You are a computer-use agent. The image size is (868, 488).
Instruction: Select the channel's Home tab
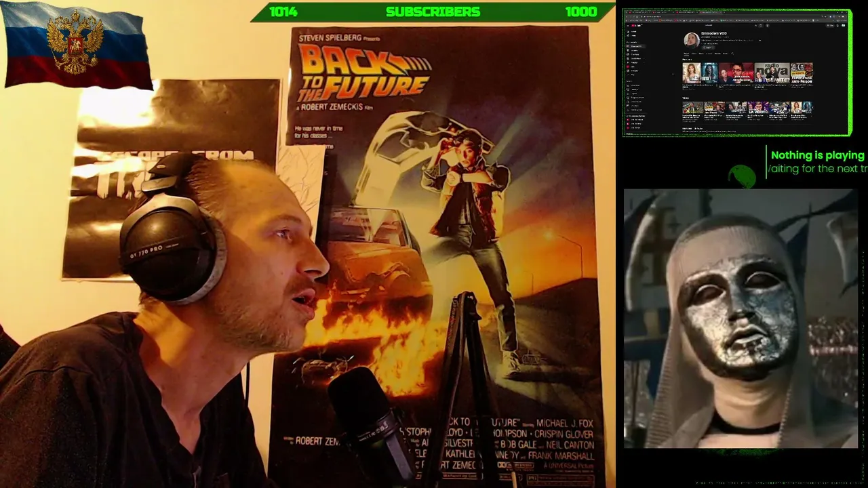(686, 54)
